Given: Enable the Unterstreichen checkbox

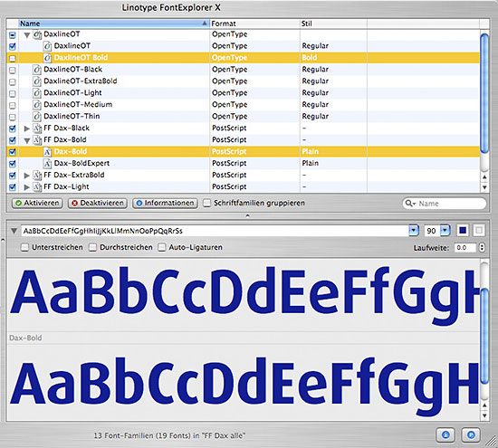Looking at the screenshot, I should coord(24,247).
